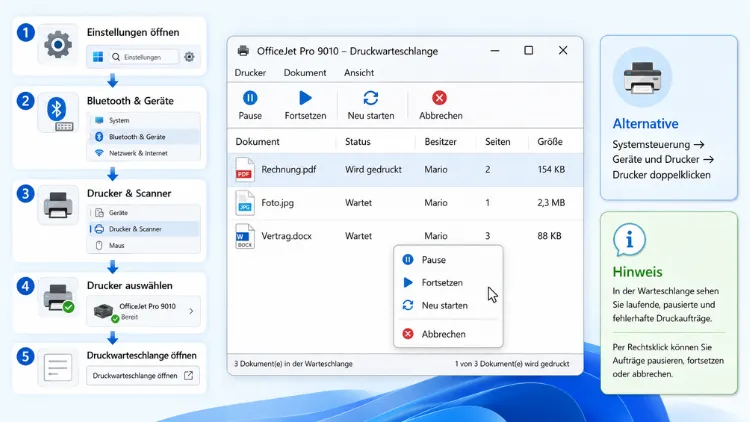The width and height of the screenshot is (750, 422).
Task: Sort by the Größe column header
Action: (550, 142)
